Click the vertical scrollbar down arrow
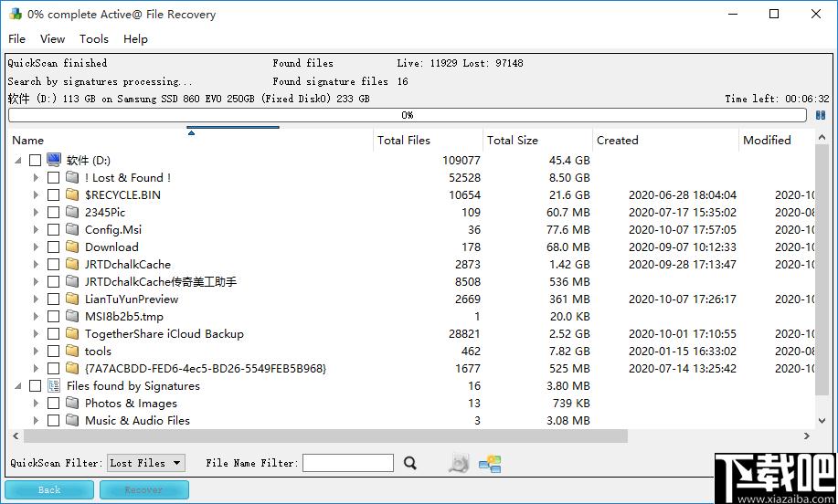 [x=822, y=421]
